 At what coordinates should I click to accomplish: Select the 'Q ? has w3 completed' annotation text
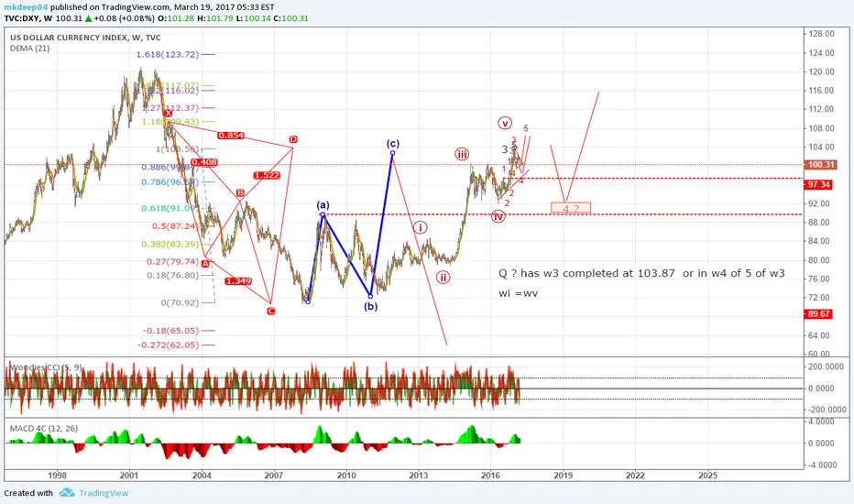point(641,273)
